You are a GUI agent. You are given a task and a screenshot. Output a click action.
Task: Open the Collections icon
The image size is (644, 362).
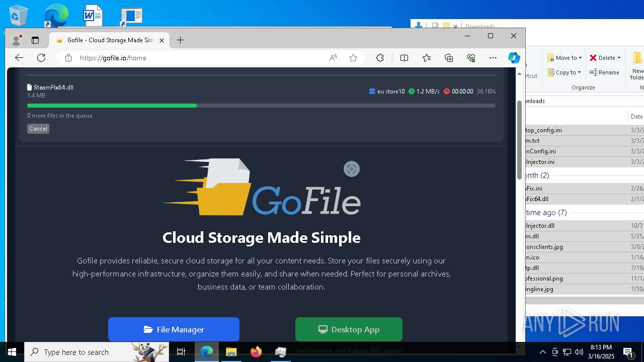pos(449,58)
